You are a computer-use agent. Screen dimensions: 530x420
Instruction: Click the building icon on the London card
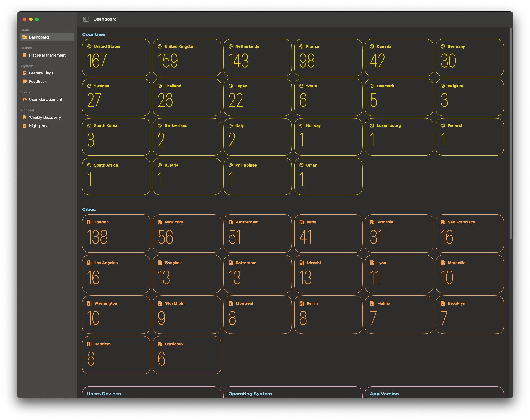[x=89, y=222]
